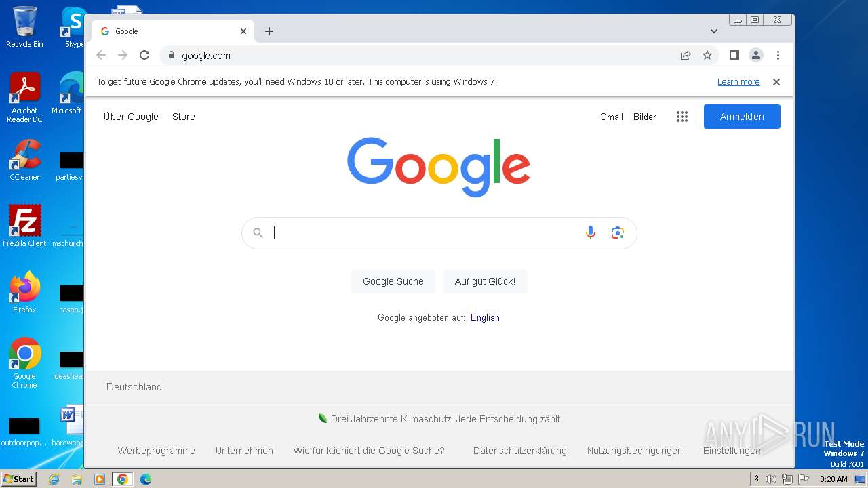
Task: Click the Anmelden sign-in button
Action: coord(742,117)
